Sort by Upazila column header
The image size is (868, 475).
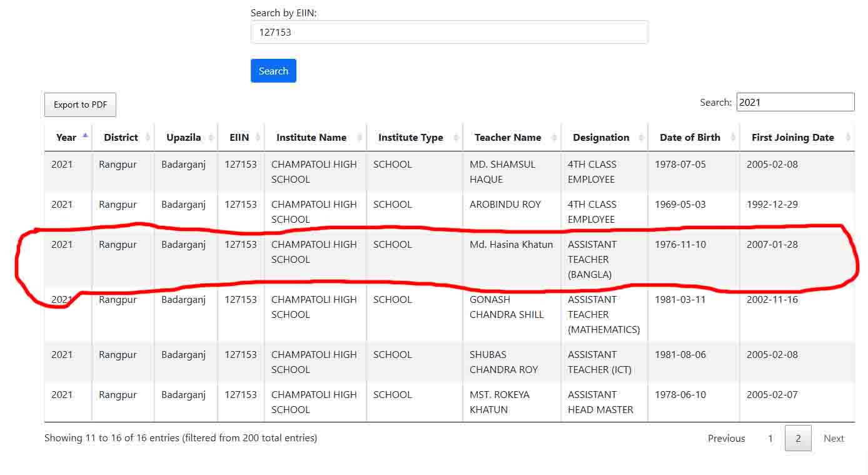[183, 138]
